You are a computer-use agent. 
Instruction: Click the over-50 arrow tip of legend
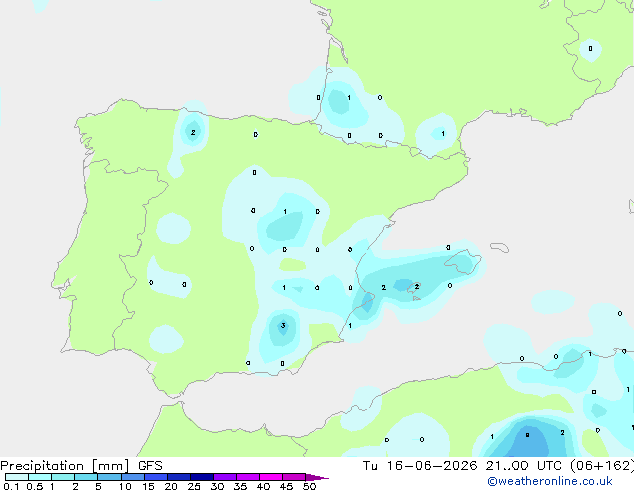pos(317,477)
